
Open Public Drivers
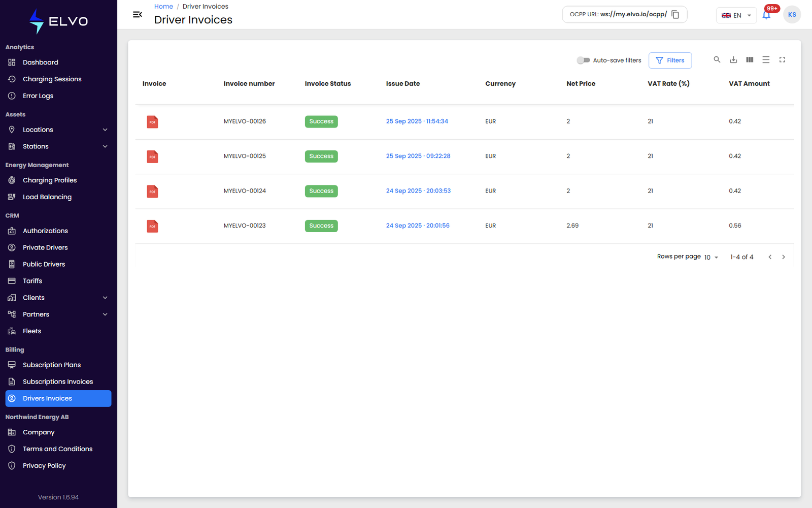click(58, 264)
